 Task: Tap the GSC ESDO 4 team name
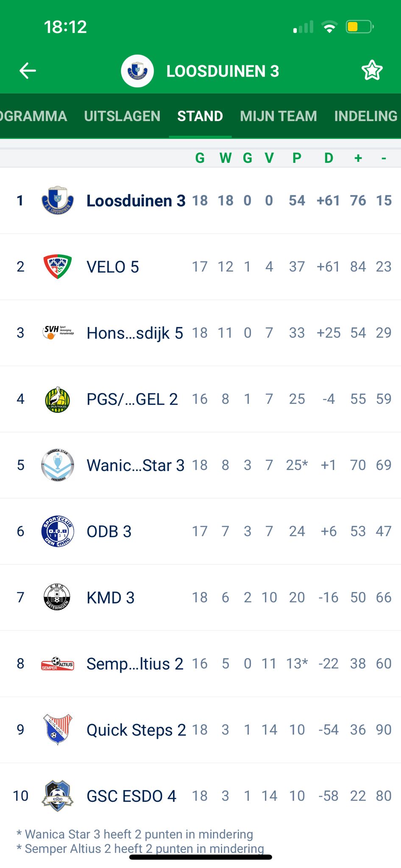click(131, 796)
